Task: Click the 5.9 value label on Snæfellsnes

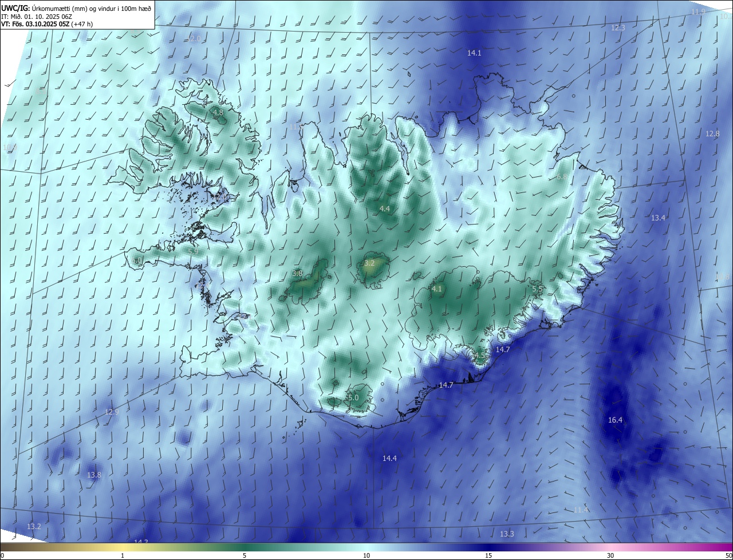Action: [193, 251]
